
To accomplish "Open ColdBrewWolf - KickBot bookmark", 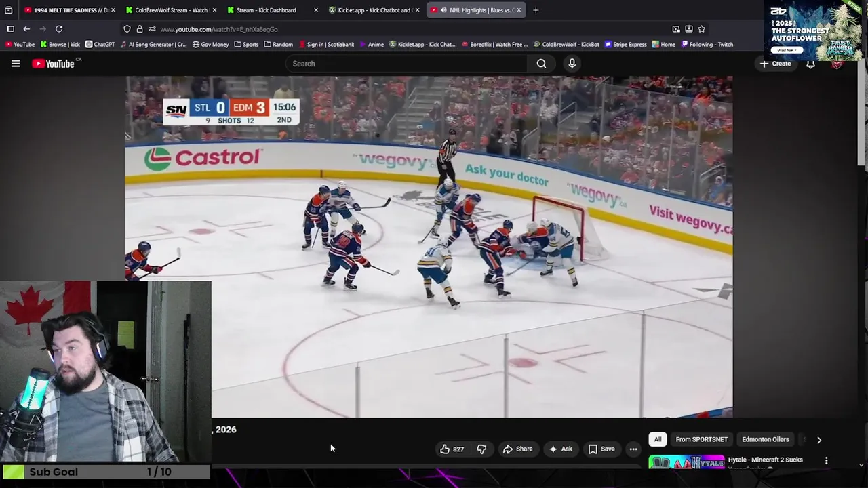I will pos(566,45).
